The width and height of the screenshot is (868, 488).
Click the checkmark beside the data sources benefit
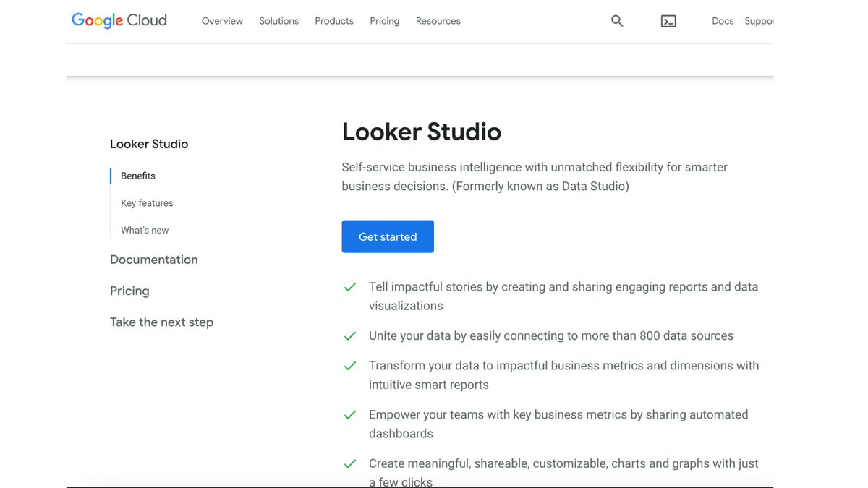click(x=350, y=335)
